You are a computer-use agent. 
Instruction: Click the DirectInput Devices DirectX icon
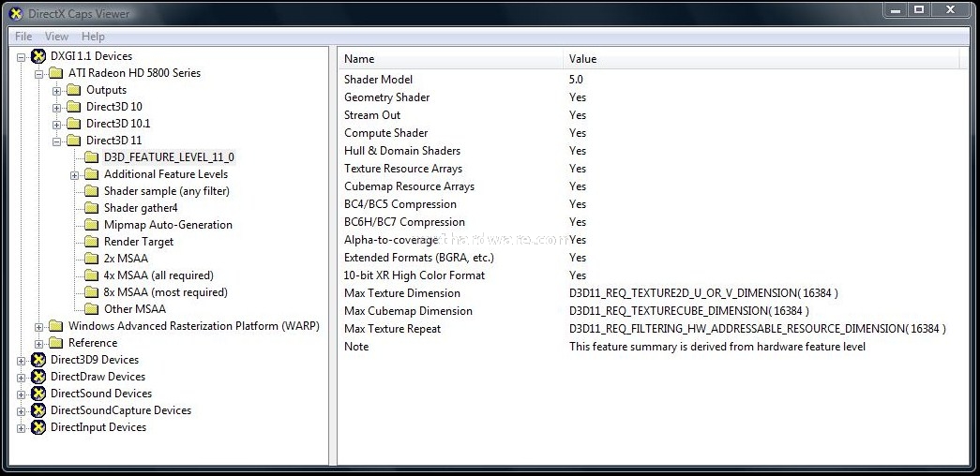[38, 427]
